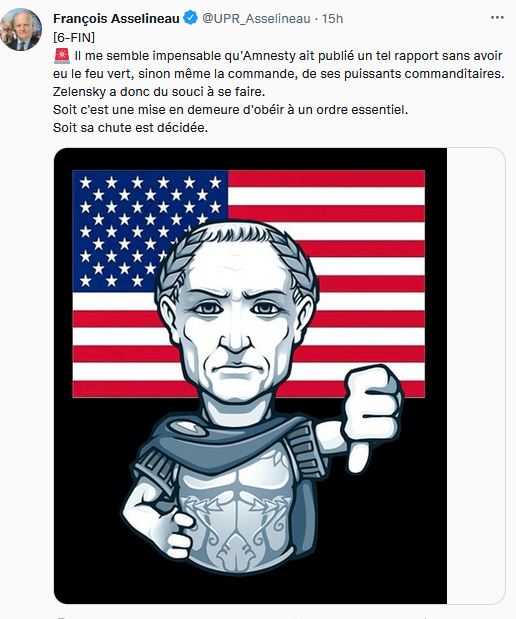Screen dimensions: 516x619
Task: Click the blue verified badge
Action: [191, 18]
